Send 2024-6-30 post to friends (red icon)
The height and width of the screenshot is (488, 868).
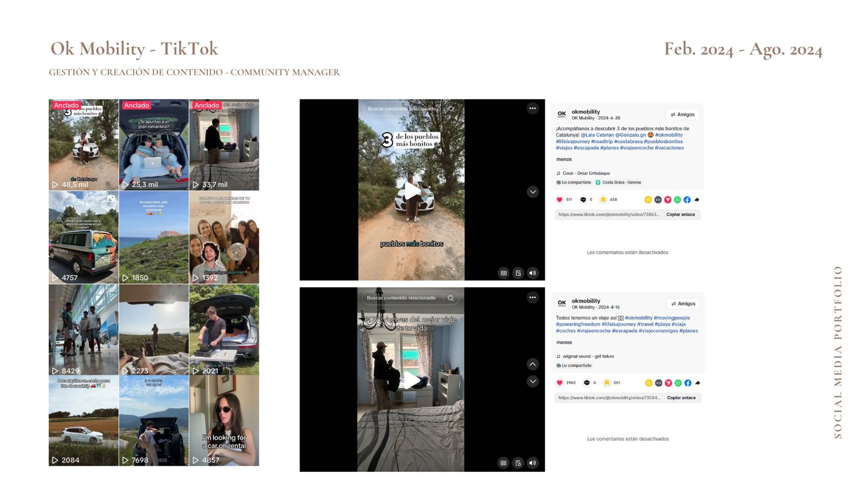(x=668, y=200)
